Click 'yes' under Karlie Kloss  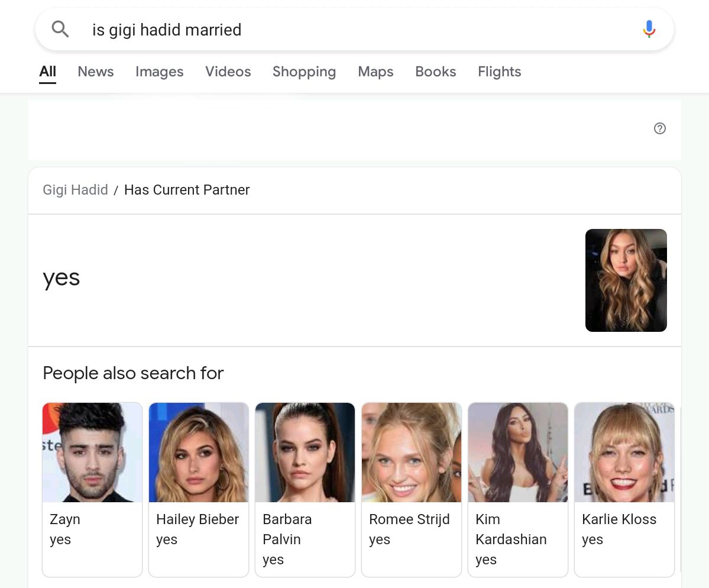(x=593, y=539)
